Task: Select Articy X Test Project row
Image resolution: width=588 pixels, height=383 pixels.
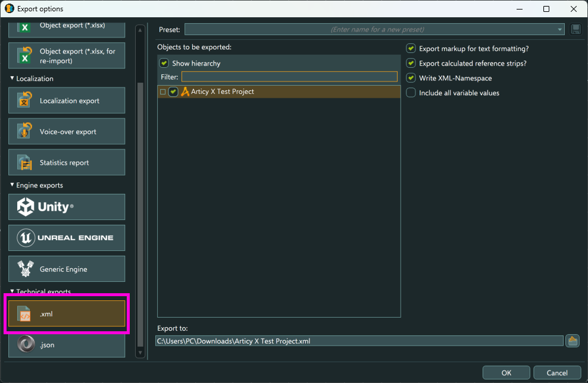Action: coord(279,92)
